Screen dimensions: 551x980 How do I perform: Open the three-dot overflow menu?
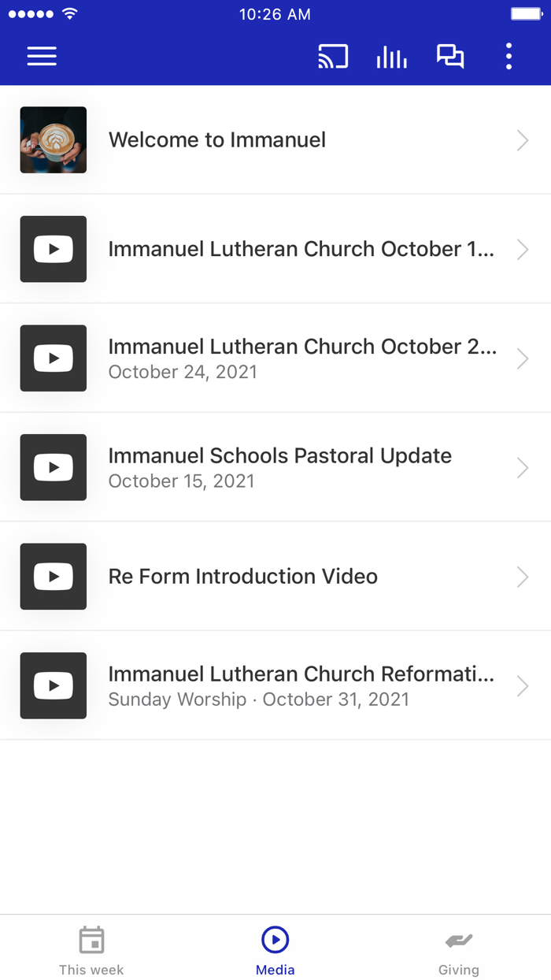click(508, 56)
